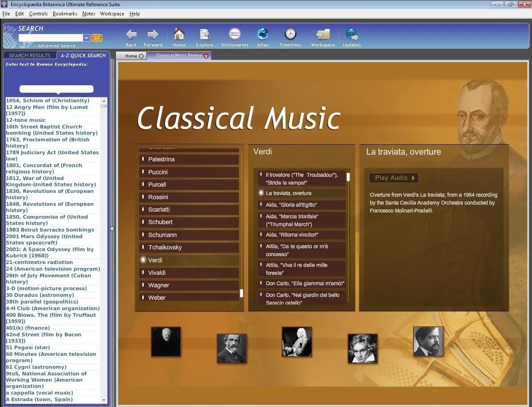Select composer Rossini
532x407 pixels.
tap(189, 197)
